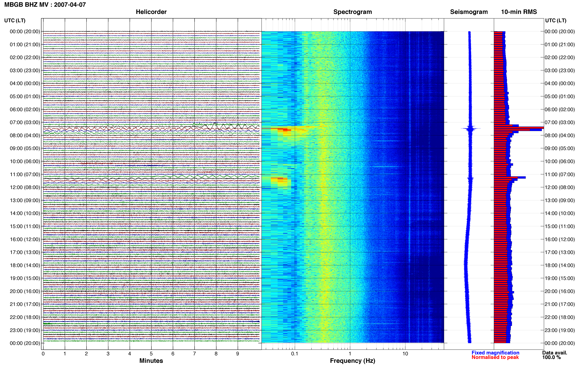
Task: Click 23:00 (19:00) label beside 10-min RMS
Action: pos(560,330)
